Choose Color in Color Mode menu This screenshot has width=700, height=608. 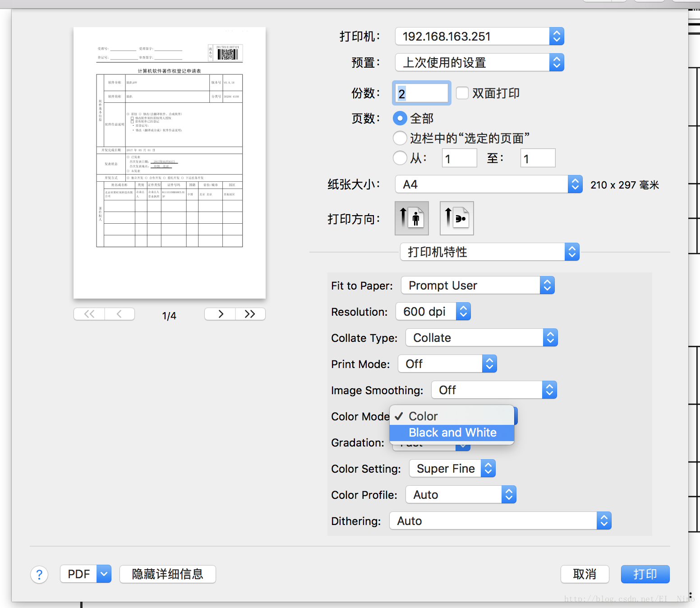452,416
